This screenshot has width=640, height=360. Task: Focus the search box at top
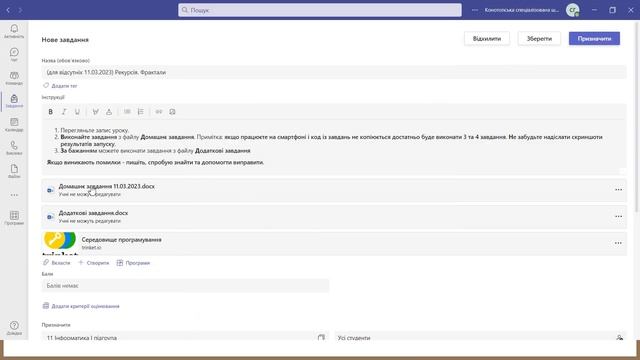(320, 10)
